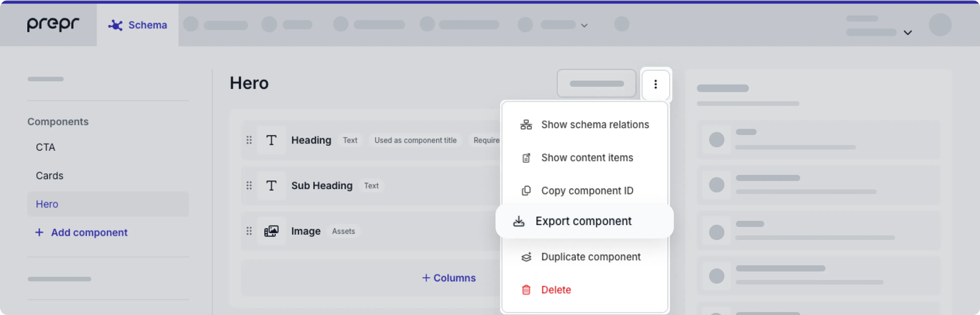Click the Heading field text type icon

[271, 140]
